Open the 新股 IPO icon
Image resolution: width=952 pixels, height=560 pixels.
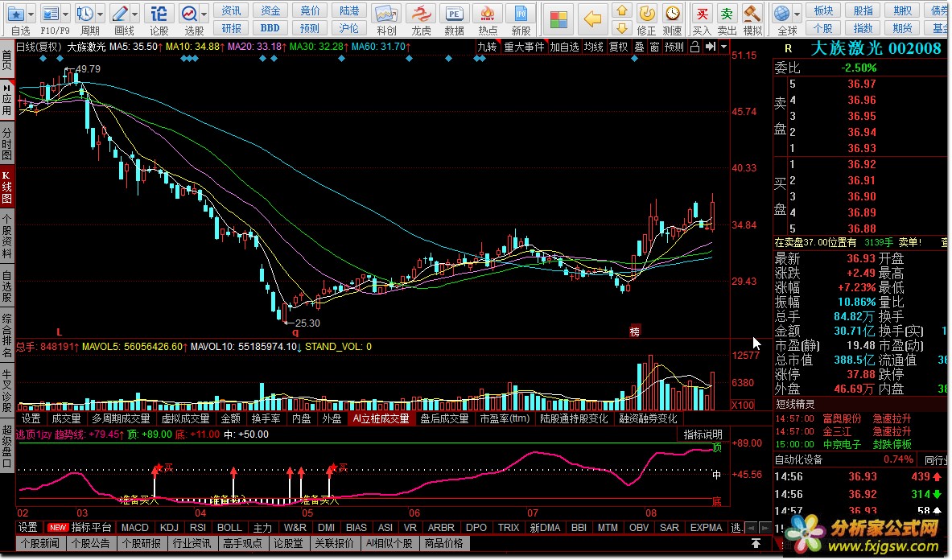point(521,14)
